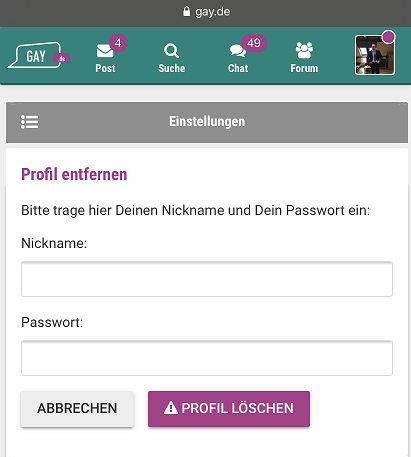The width and height of the screenshot is (411, 457).
Task: Click the Profil löschen button
Action: [x=229, y=409]
